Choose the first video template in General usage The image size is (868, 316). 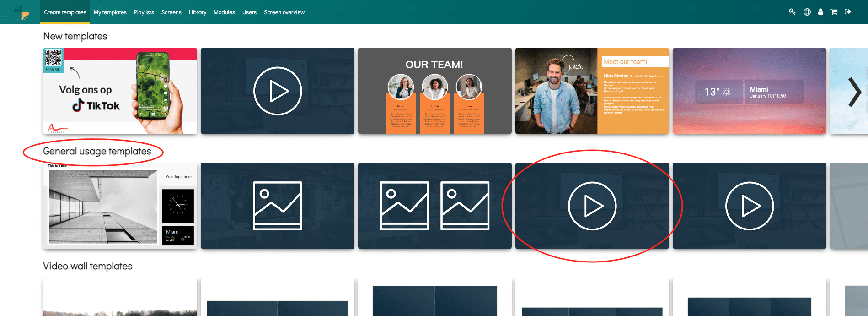592,206
